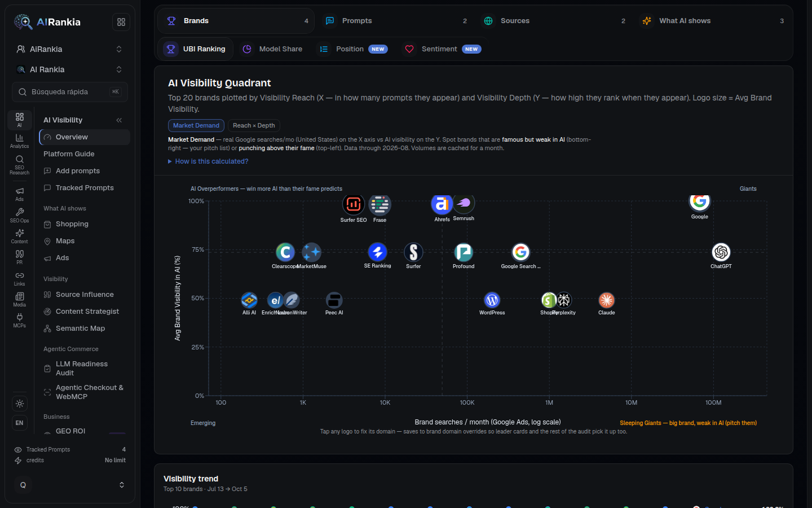This screenshot has height=508, width=812.
Task: Open Tracked Prompts page
Action: (x=85, y=188)
